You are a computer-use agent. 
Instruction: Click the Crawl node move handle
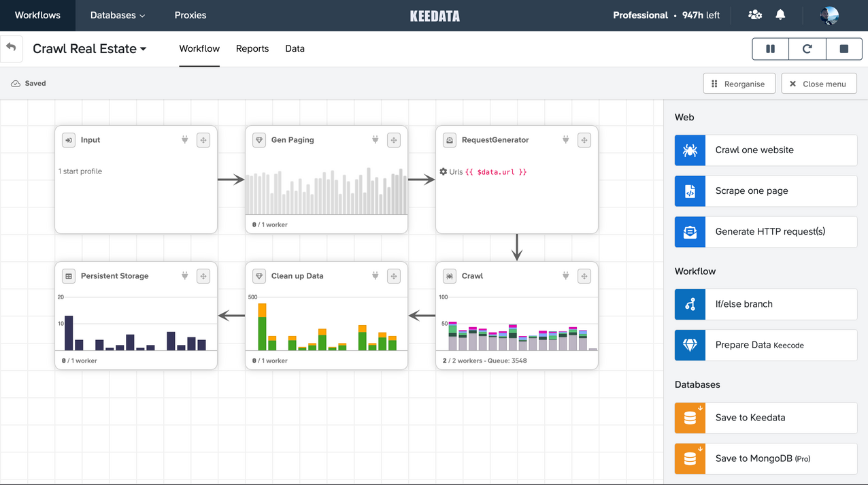pos(584,276)
